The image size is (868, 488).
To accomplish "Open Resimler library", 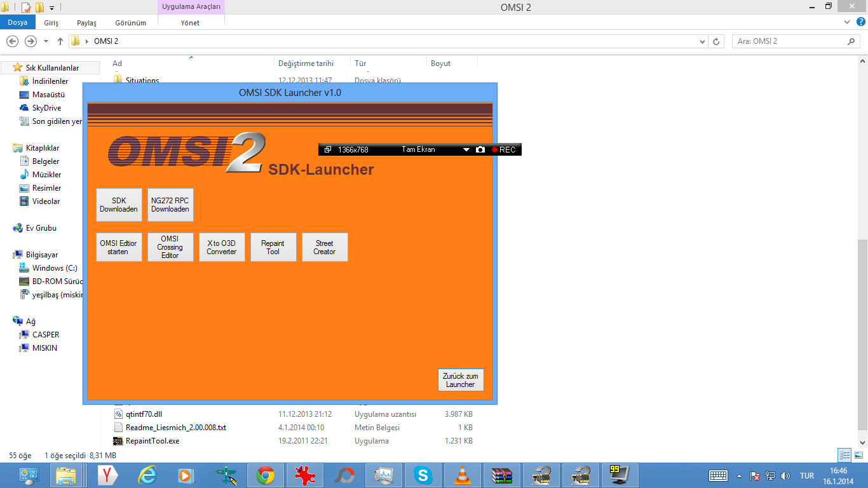I will click(47, 188).
